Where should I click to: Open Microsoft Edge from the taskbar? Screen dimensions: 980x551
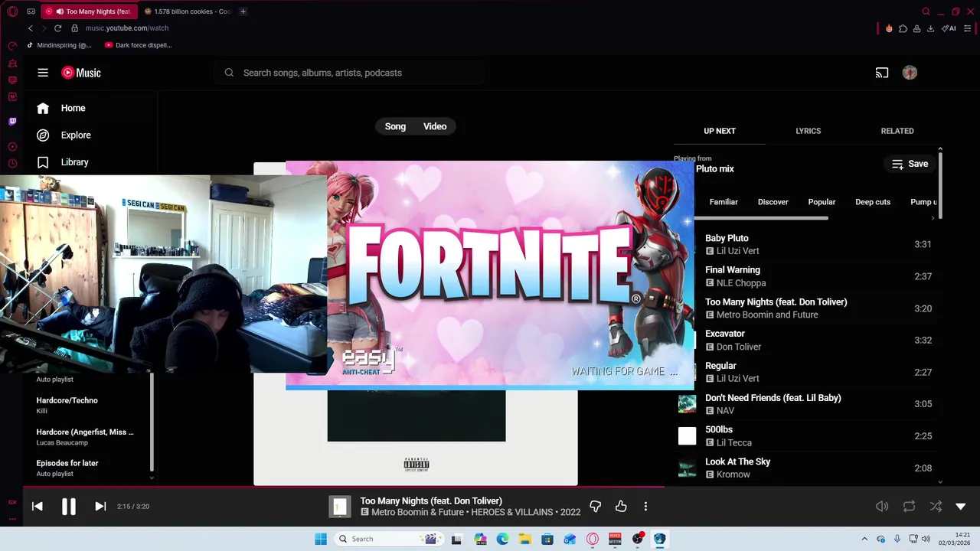coord(502,539)
